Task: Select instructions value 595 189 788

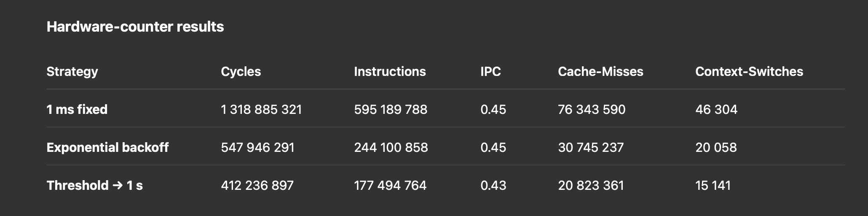Action: [x=391, y=110]
